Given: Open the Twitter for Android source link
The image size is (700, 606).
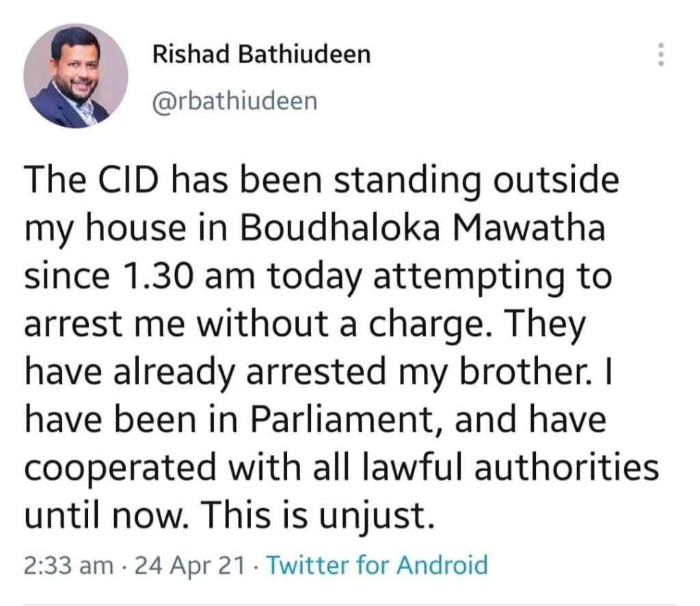Looking at the screenshot, I should pos(376,565).
